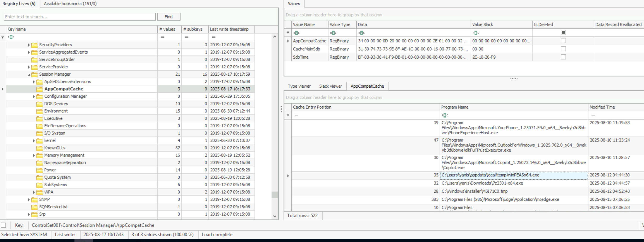
Task: Click the NamespaceSeparation folder icon
Action: click(40, 163)
